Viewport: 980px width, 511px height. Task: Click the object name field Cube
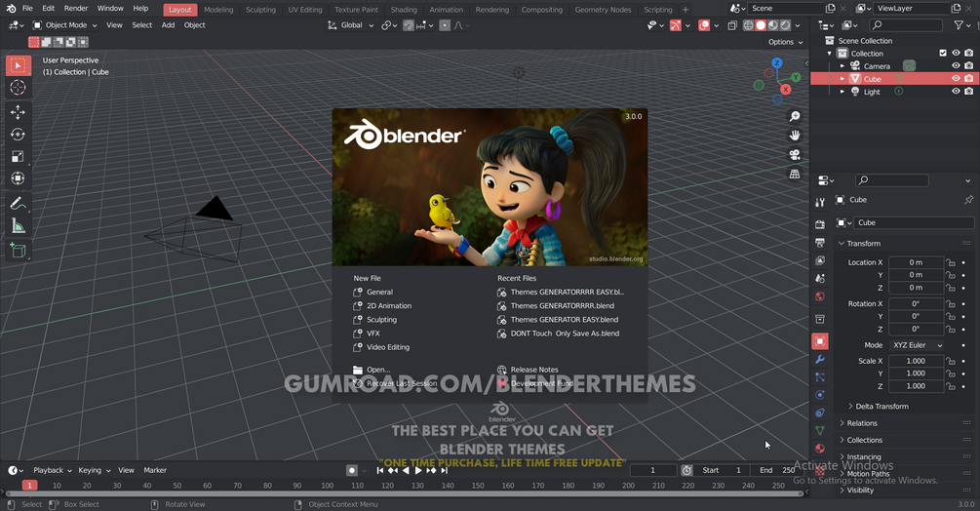coord(913,222)
